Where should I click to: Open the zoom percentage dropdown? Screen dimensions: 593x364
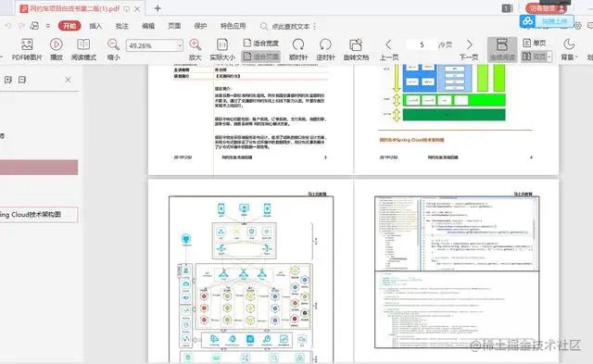(180, 45)
